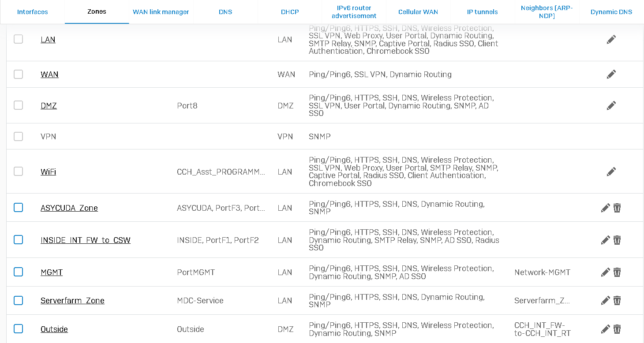Click the edit pencil for the WAN zone
Viewport: 644px width, 343px height.
click(611, 74)
